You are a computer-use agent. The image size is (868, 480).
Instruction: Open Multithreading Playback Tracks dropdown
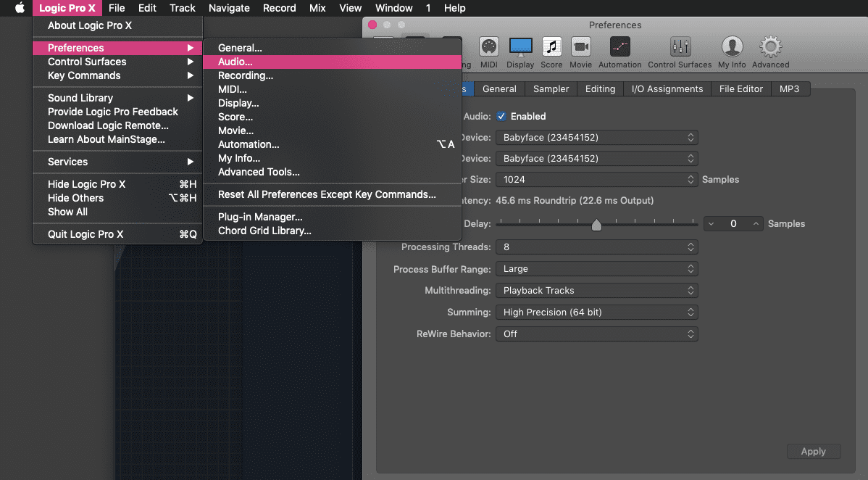click(597, 291)
